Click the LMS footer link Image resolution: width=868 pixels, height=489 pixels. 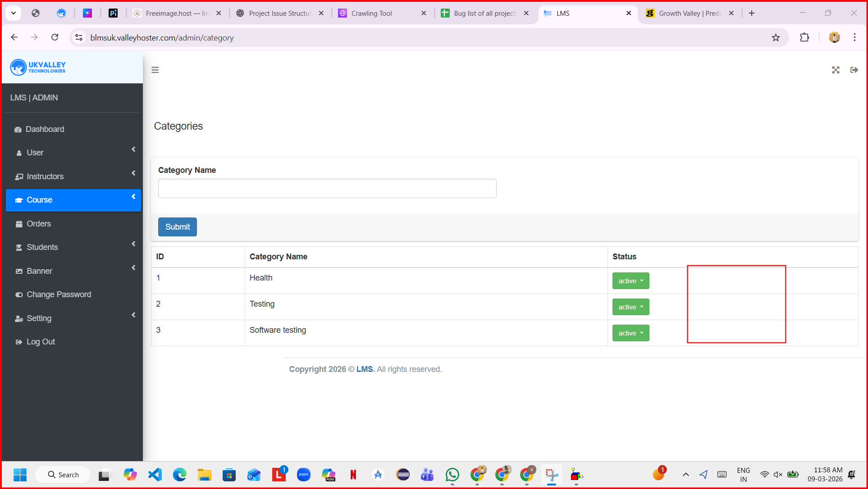[x=365, y=369]
